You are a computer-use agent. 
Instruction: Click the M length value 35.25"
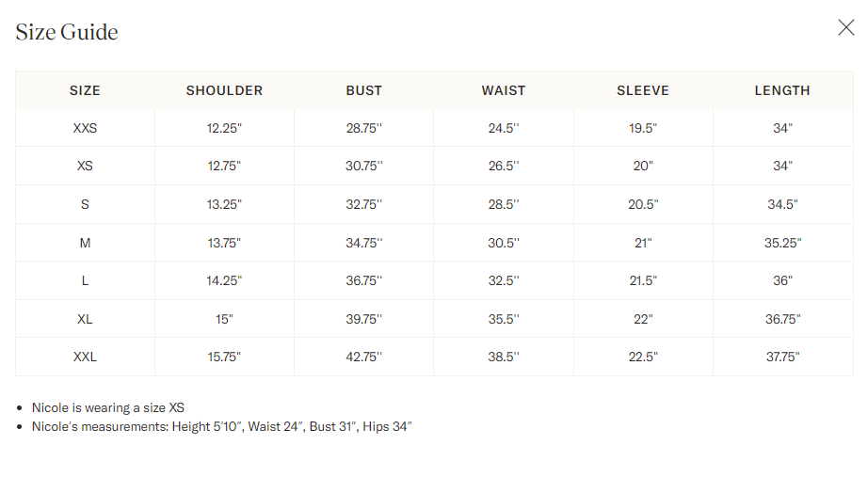[x=782, y=243]
